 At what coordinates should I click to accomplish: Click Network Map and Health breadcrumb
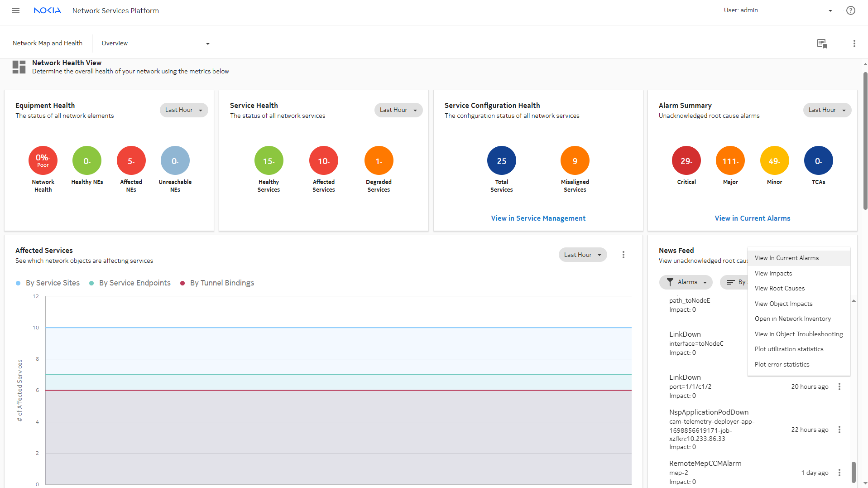click(48, 43)
